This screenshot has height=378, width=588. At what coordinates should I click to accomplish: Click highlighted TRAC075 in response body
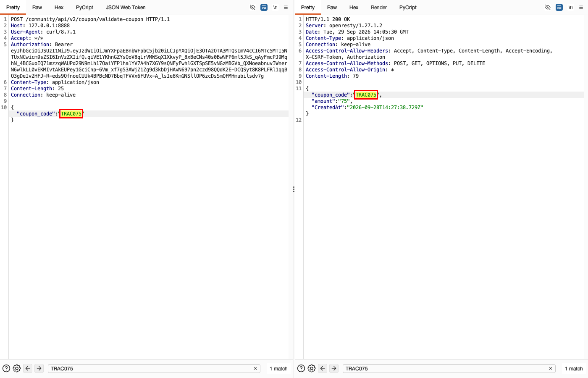pyautogui.click(x=366, y=95)
